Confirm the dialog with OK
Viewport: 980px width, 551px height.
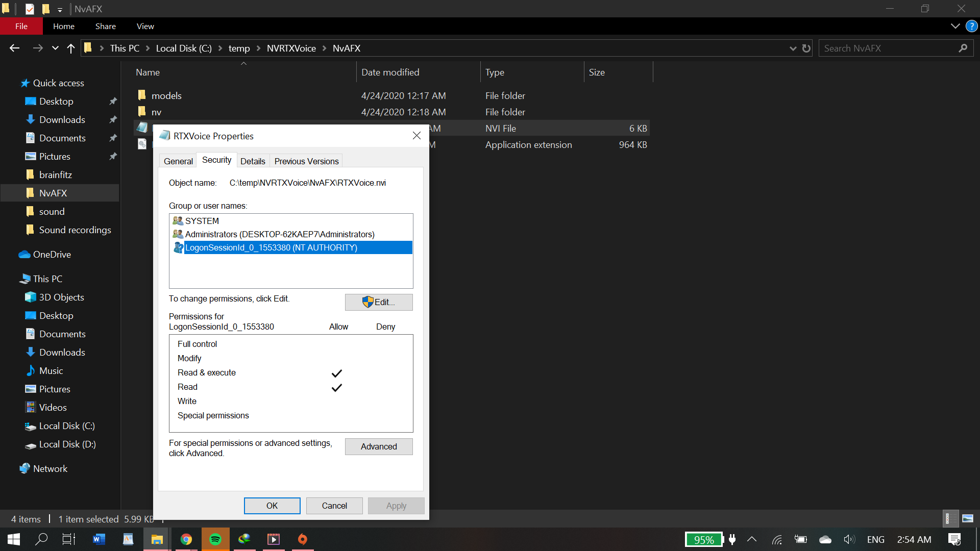272,506
